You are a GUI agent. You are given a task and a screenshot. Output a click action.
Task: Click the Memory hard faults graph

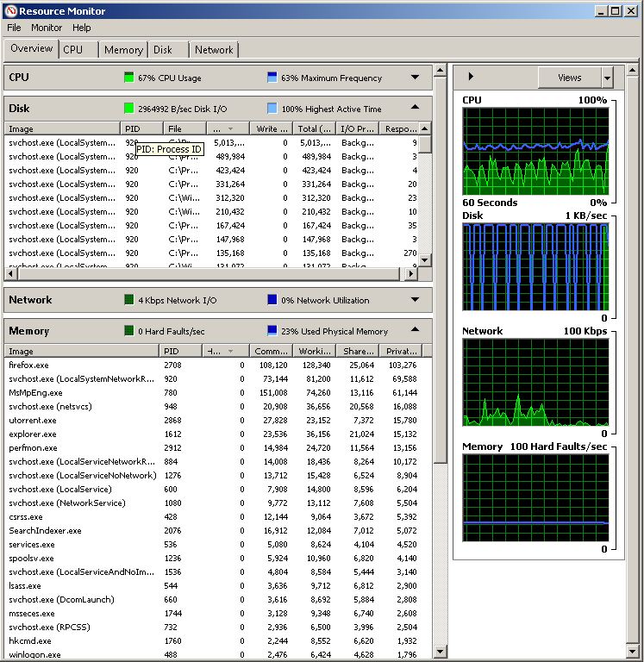tap(535, 497)
